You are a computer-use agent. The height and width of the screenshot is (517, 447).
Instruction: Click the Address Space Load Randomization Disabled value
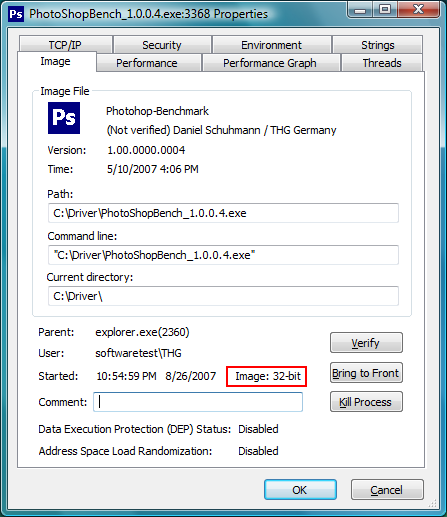pyautogui.click(x=258, y=451)
